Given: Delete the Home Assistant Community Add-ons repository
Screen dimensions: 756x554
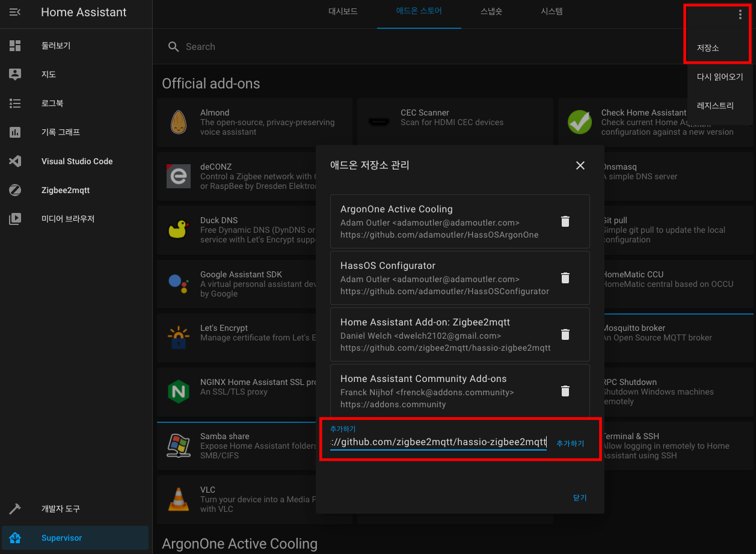Looking at the screenshot, I should pyautogui.click(x=565, y=391).
